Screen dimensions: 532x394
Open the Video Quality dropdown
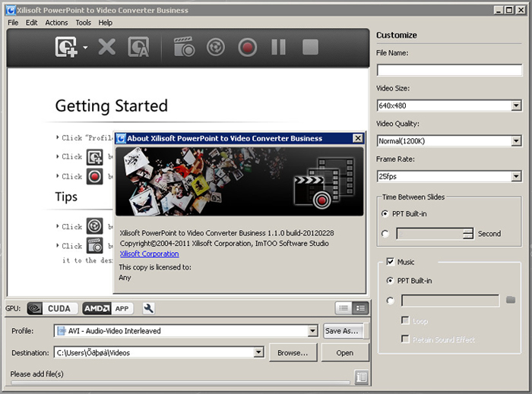(x=516, y=141)
